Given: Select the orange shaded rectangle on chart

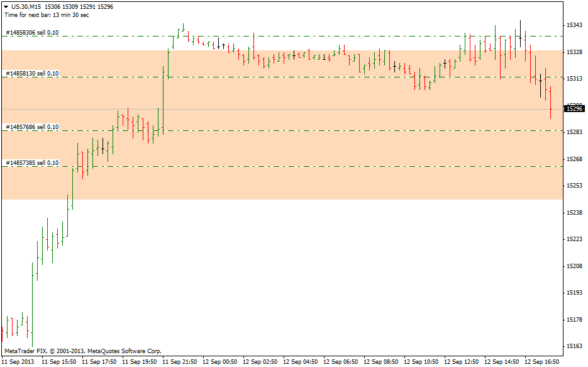Looking at the screenshot, I should click(314, 183).
